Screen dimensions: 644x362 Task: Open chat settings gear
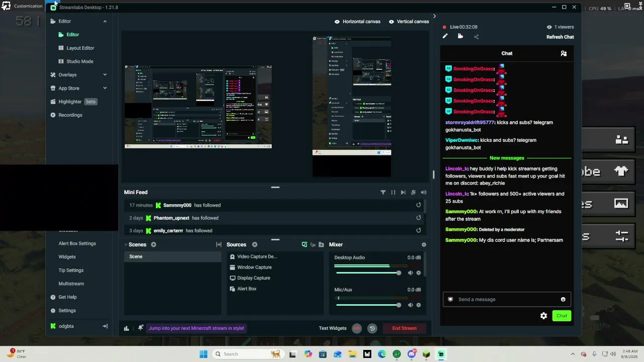[543, 316]
